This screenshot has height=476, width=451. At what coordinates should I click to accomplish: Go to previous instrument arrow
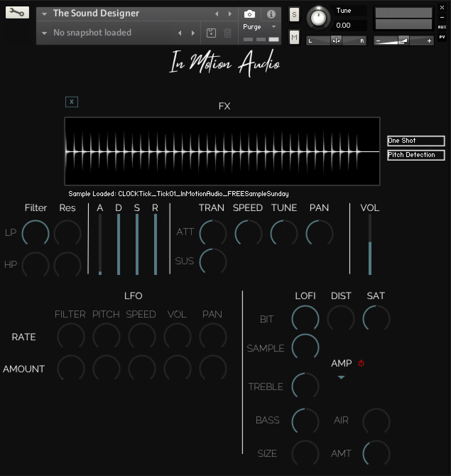point(217,14)
